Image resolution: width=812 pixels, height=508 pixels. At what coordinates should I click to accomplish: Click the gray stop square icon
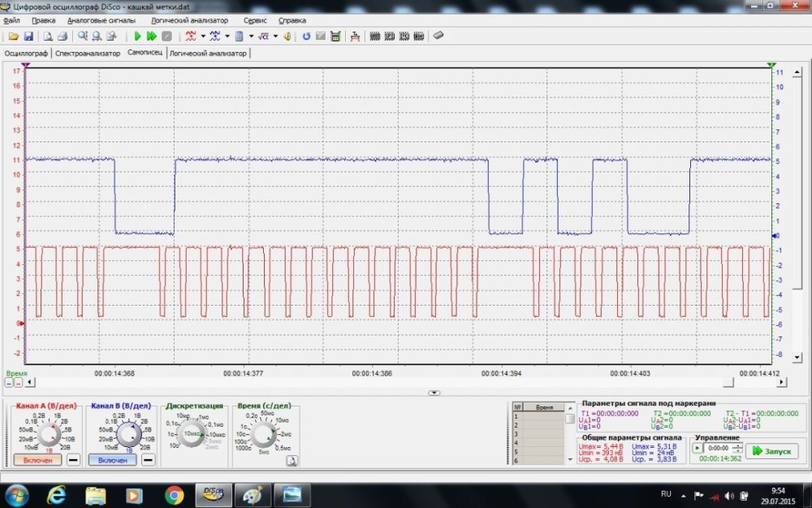(x=166, y=37)
